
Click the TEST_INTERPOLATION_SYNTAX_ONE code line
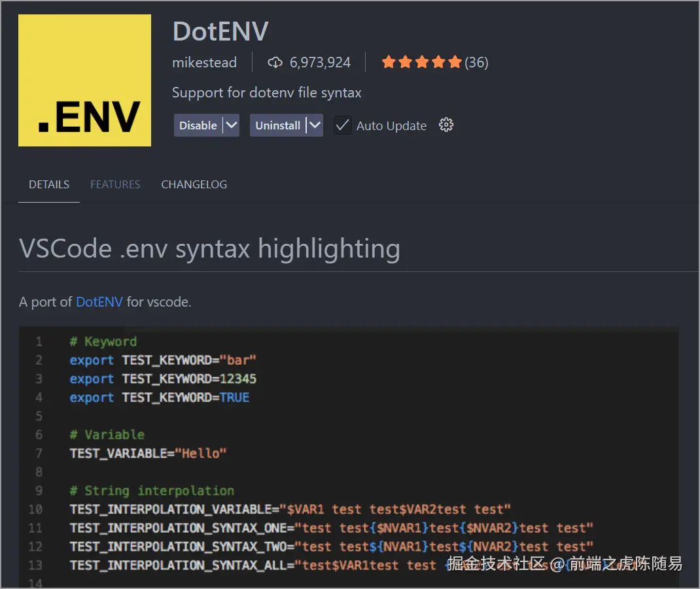click(331, 528)
